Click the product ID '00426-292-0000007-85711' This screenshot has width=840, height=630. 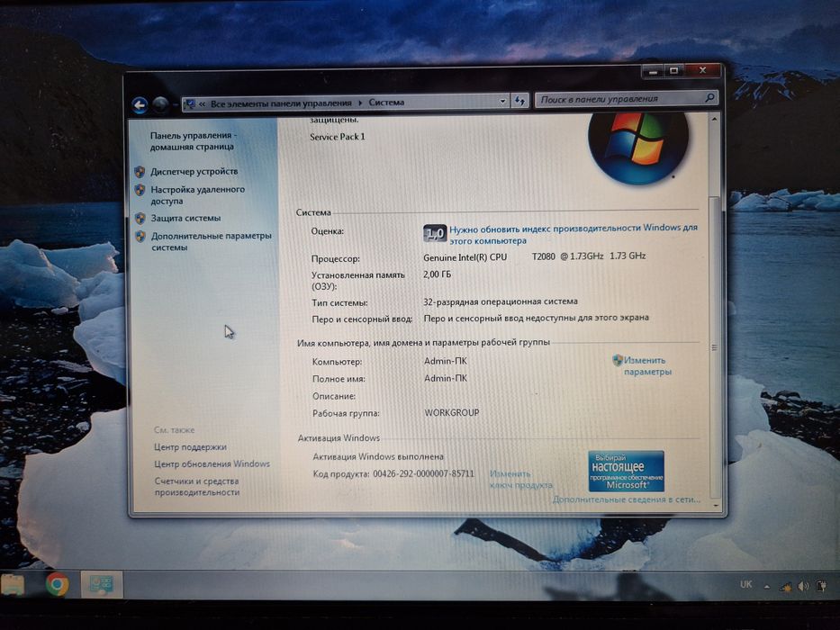pyautogui.click(x=424, y=473)
